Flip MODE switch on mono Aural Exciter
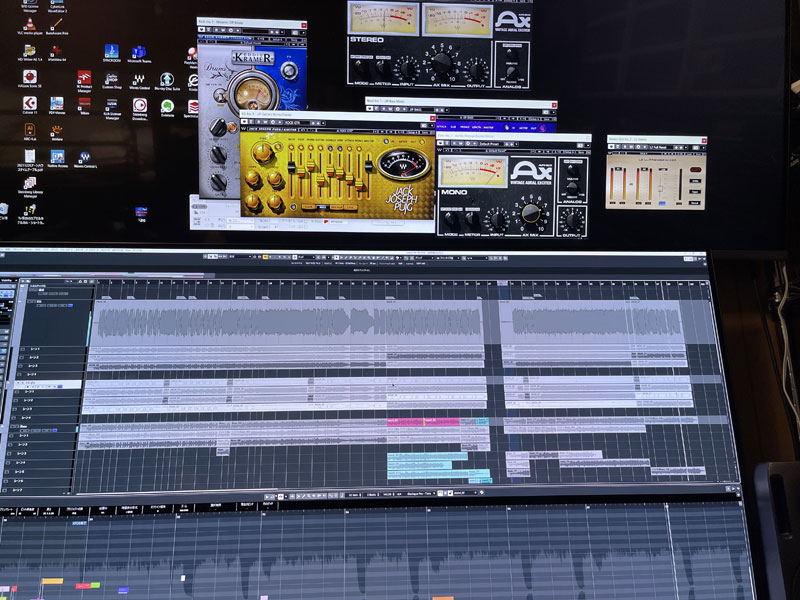The height and width of the screenshot is (600, 800). pos(449,219)
